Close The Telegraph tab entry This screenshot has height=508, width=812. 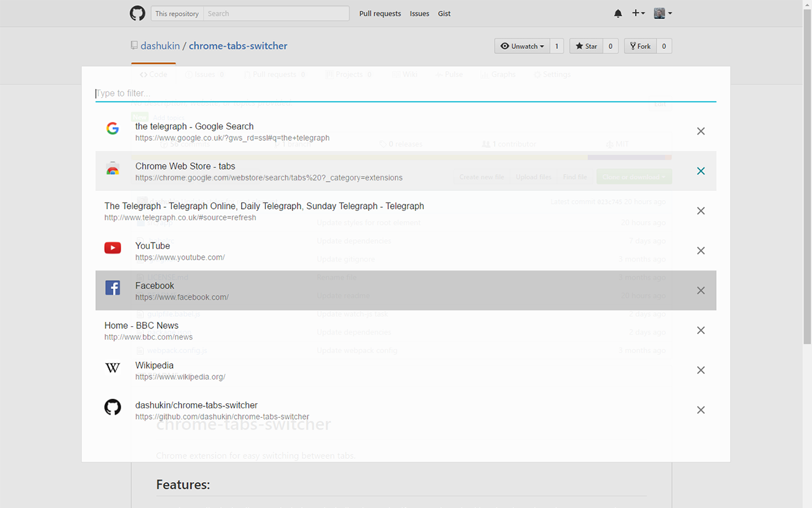[x=701, y=211]
